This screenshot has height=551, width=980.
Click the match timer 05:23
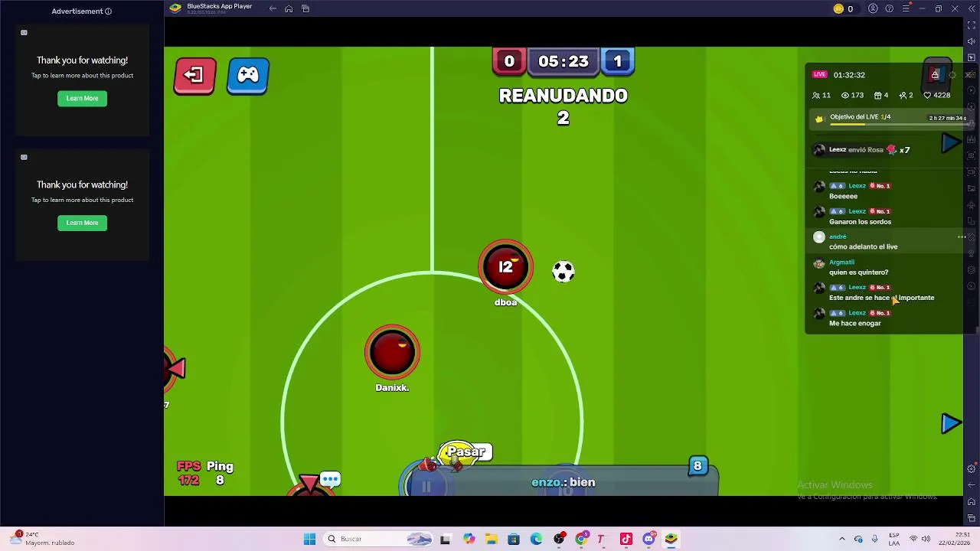pyautogui.click(x=563, y=61)
